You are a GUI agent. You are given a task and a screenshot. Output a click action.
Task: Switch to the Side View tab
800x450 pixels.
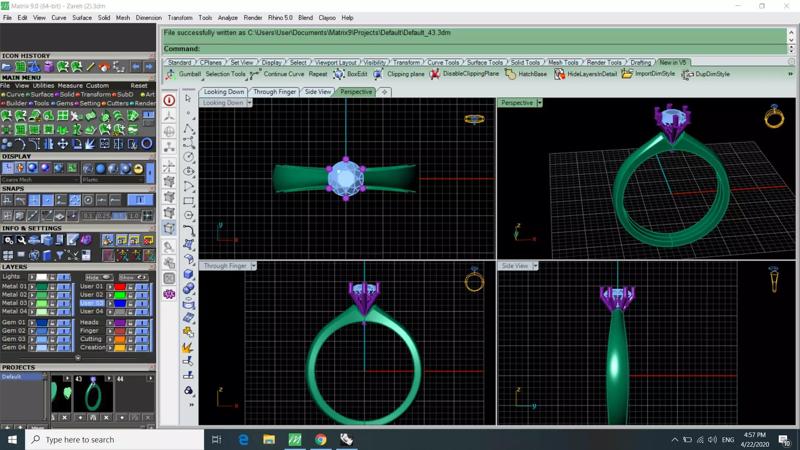pos(317,92)
